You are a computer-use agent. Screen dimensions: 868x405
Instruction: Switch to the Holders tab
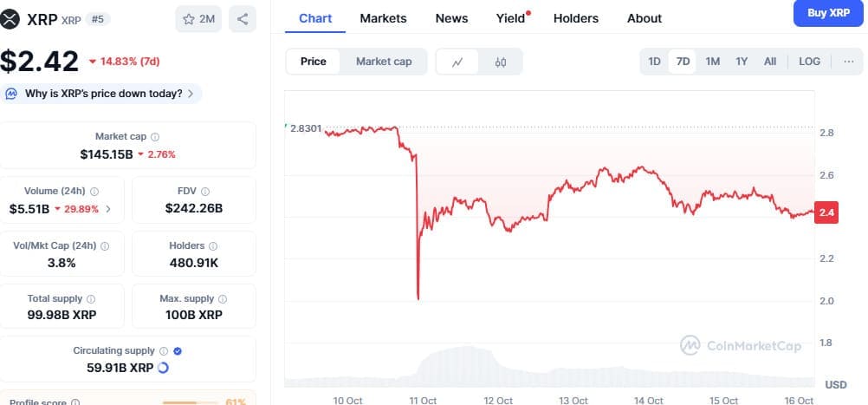click(x=575, y=18)
